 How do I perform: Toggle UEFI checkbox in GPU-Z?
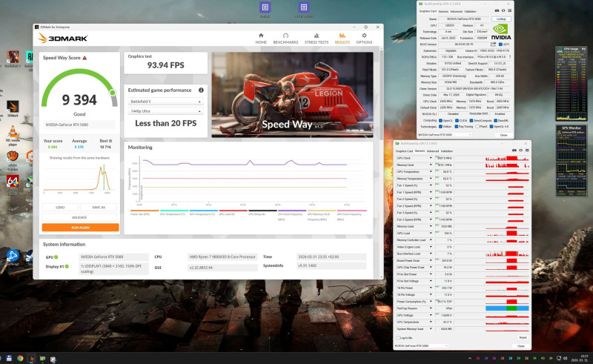point(500,44)
